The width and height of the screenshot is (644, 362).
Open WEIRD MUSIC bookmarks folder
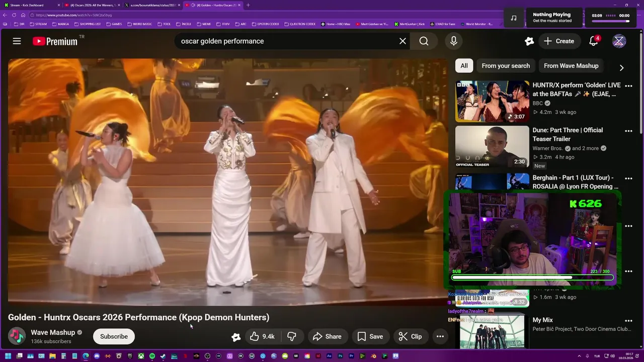140,24
